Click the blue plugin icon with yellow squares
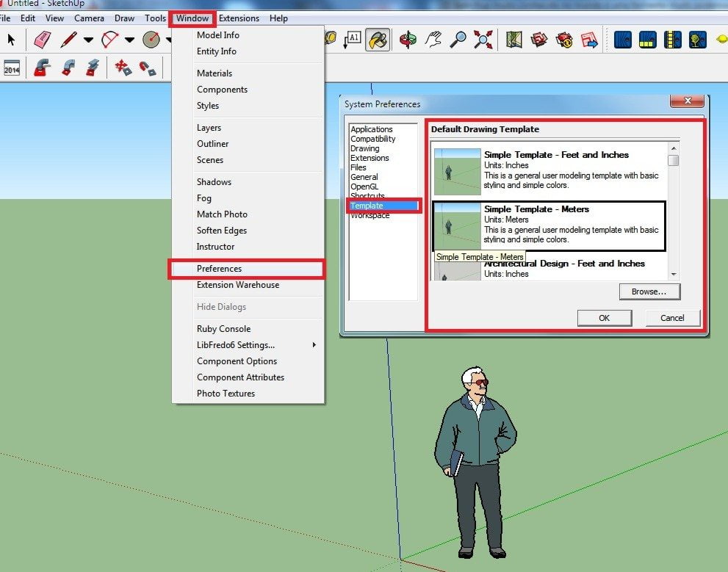Screen dimensions: 728x572 pos(648,40)
